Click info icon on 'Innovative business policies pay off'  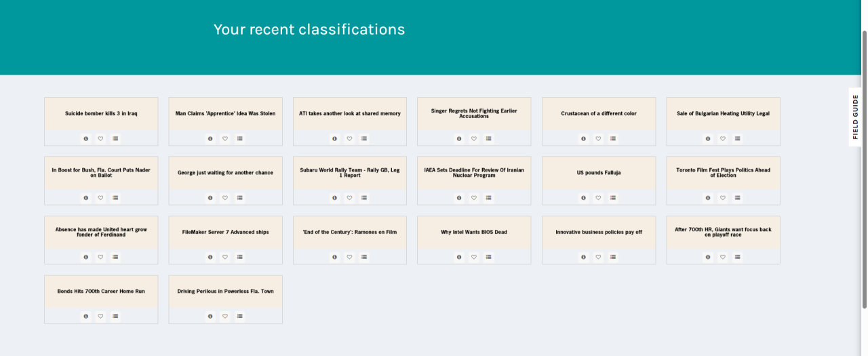pyautogui.click(x=584, y=257)
